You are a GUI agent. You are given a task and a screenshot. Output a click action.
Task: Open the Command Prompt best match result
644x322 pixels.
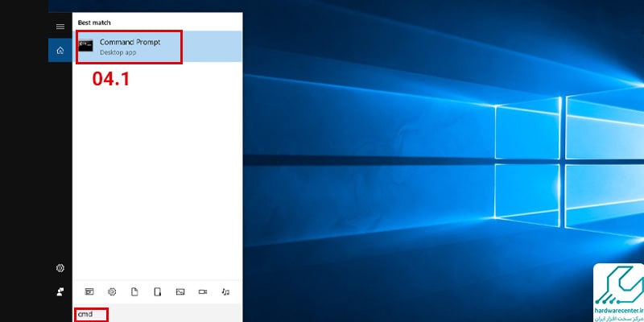[x=157, y=47]
